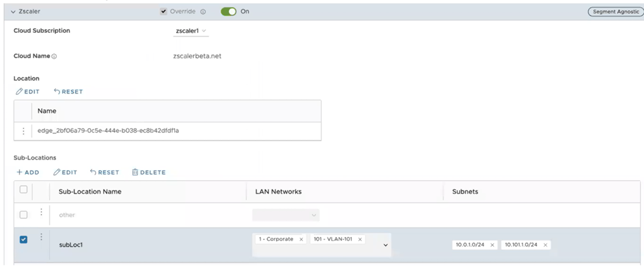644x266 pixels.
Task: Click Edit under Location
Action: pyautogui.click(x=28, y=91)
